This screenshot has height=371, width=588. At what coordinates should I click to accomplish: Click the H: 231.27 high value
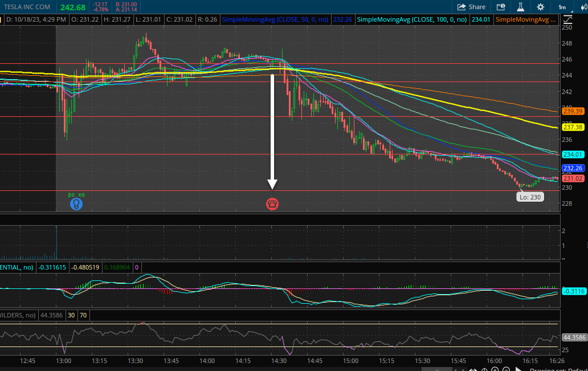point(117,19)
